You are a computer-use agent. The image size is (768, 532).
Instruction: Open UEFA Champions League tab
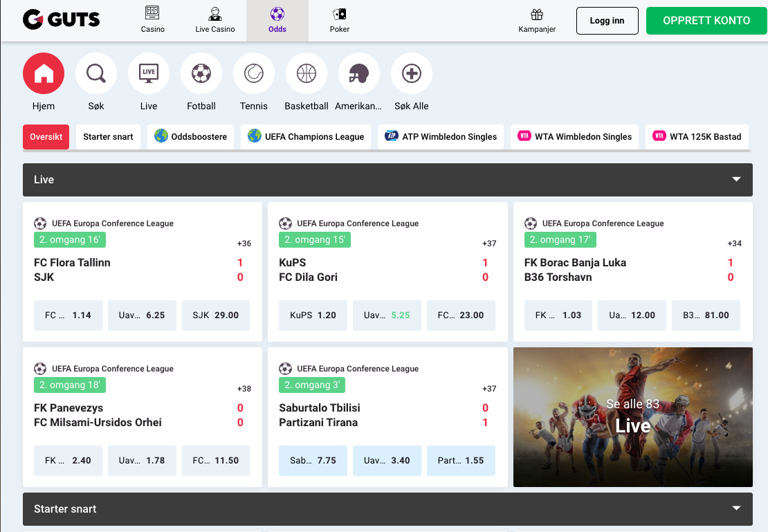pos(306,137)
